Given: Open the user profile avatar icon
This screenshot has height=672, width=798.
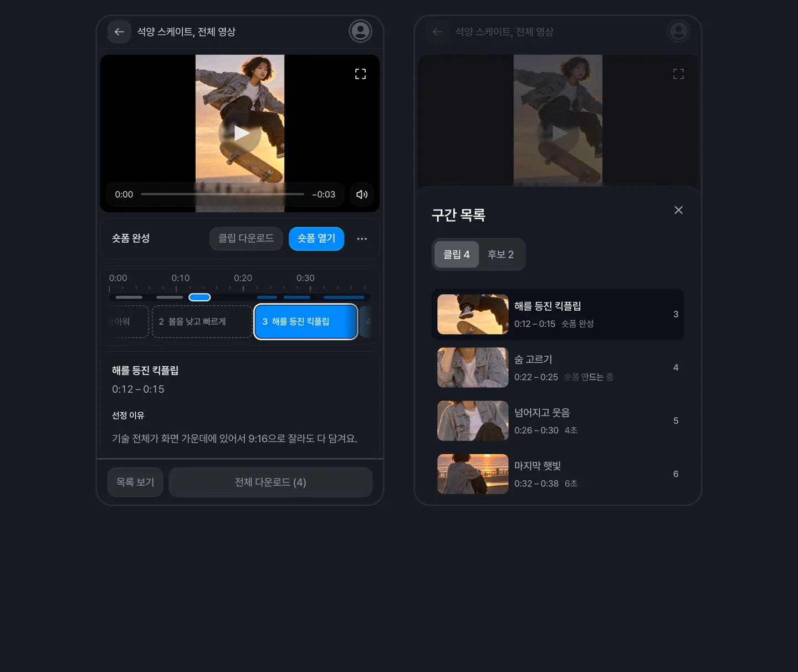Looking at the screenshot, I should (360, 31).
